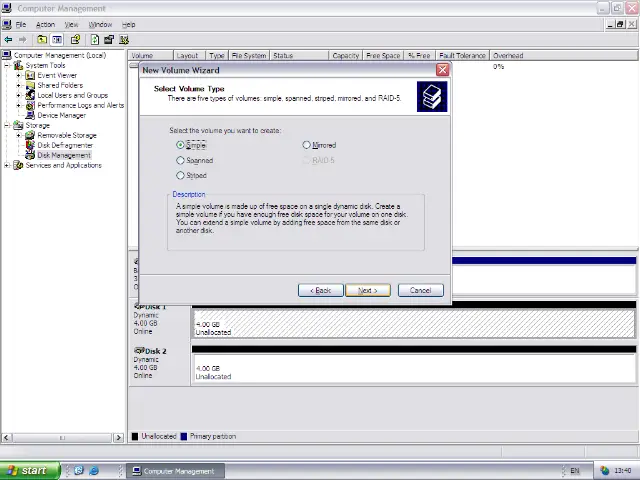Click the black Unallocated legend swatch
Image resolution: width=640 pixels, height=480 pixels.
point(135,437)
